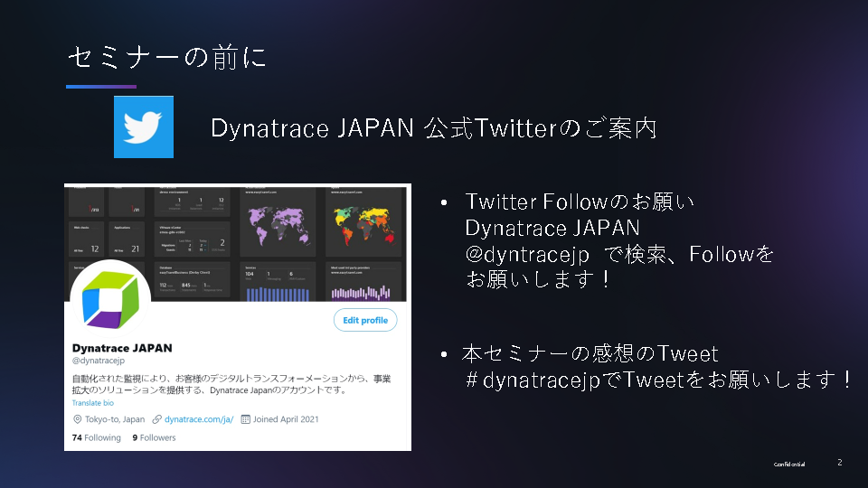Click the multicolored world map tile
Image resolution: width=868 pixels, height=488 pixels.
pos(360,221)
